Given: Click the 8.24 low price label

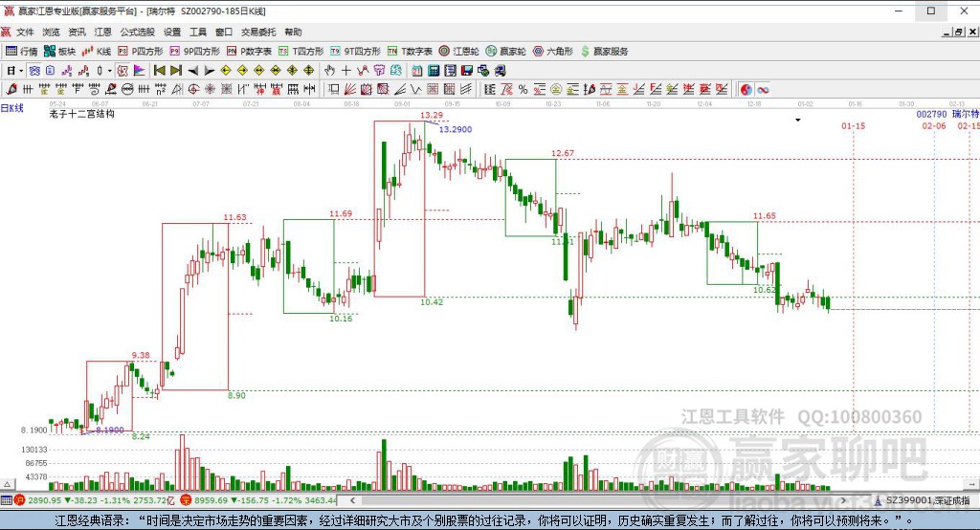Looking at the screenshot, I should coord(142,436).
